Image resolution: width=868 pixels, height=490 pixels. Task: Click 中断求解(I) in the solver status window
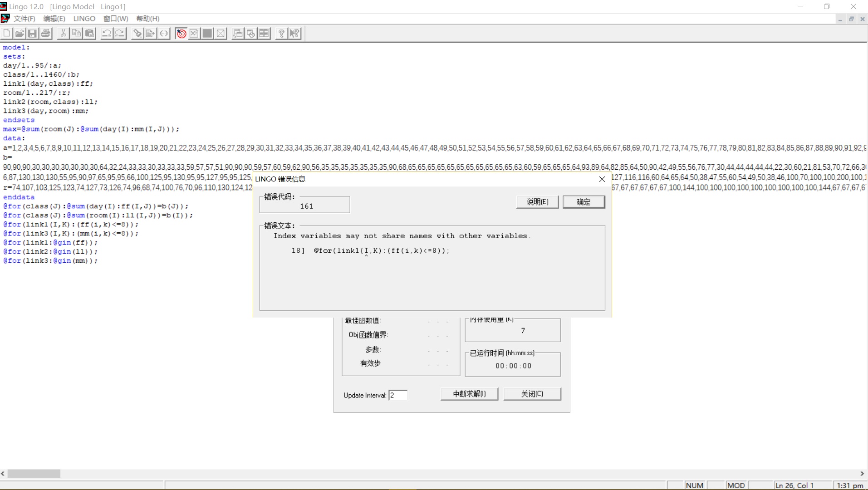click(469, 394)
